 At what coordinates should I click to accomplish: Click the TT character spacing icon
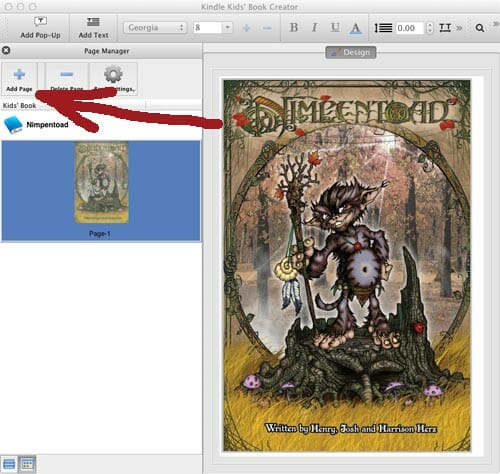445,28
